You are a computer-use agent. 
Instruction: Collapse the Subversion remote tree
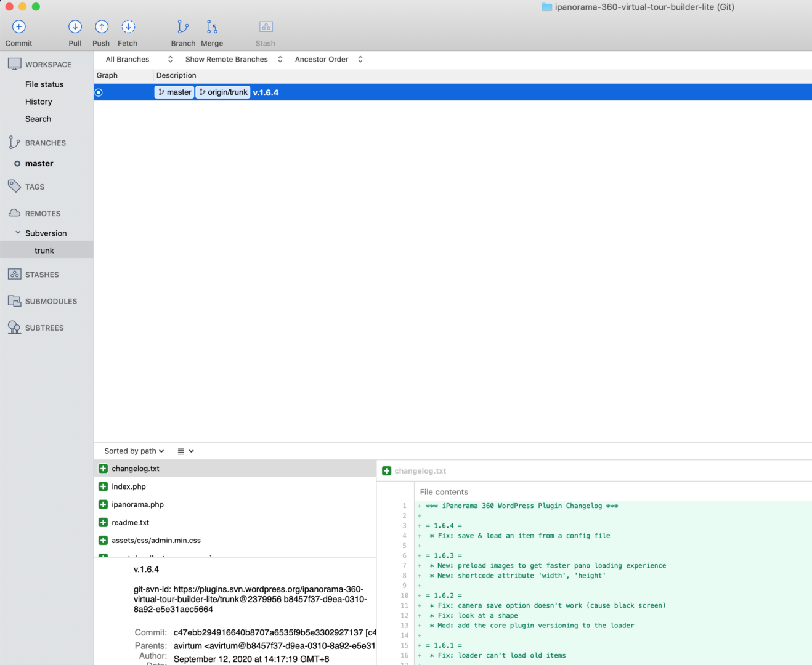point(18,233)
